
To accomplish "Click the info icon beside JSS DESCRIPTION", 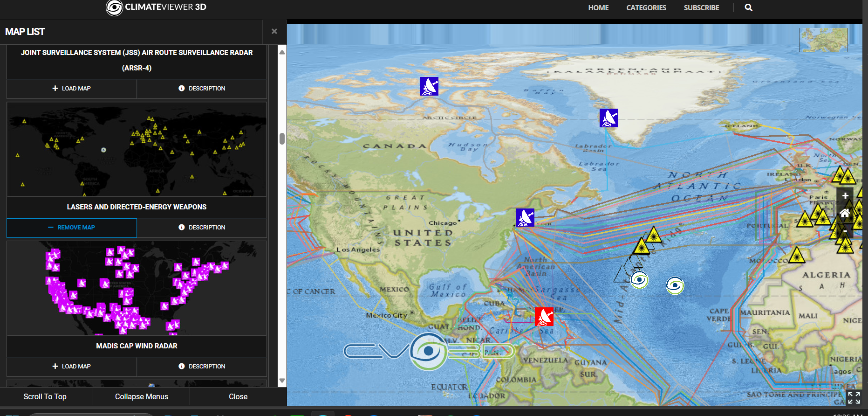I will pos(182,88).
